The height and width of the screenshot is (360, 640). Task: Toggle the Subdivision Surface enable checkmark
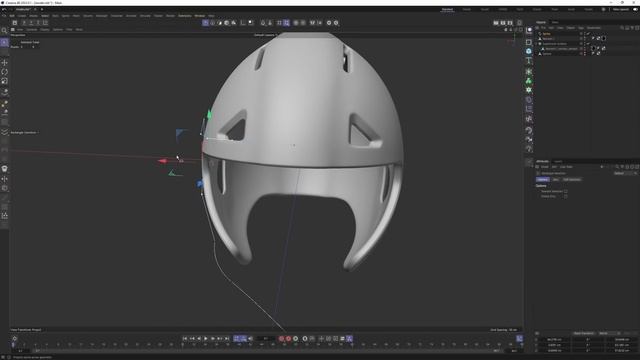(588, 44)
